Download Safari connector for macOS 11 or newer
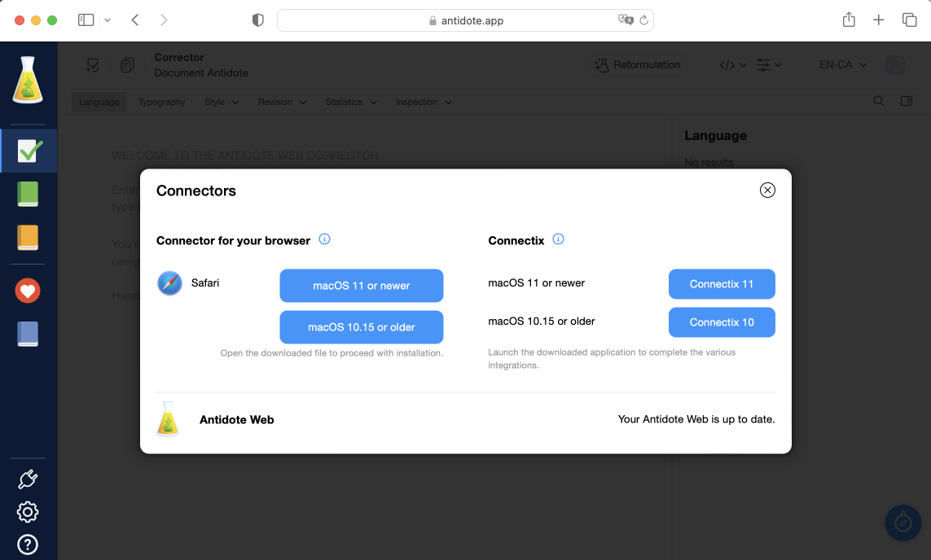The height and width of the screenshot is (560, 931). [x=361, y=286]
